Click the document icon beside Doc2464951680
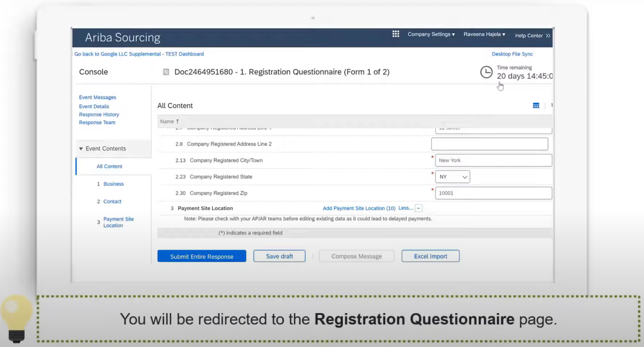The width and height of the screenshot is (644, 347). click(x=166, y=72)
